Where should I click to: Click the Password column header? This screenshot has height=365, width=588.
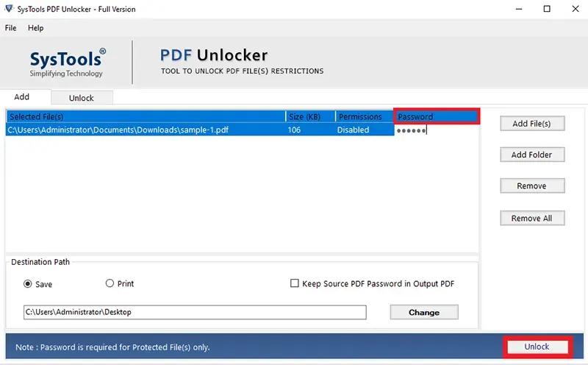[437, 116]
